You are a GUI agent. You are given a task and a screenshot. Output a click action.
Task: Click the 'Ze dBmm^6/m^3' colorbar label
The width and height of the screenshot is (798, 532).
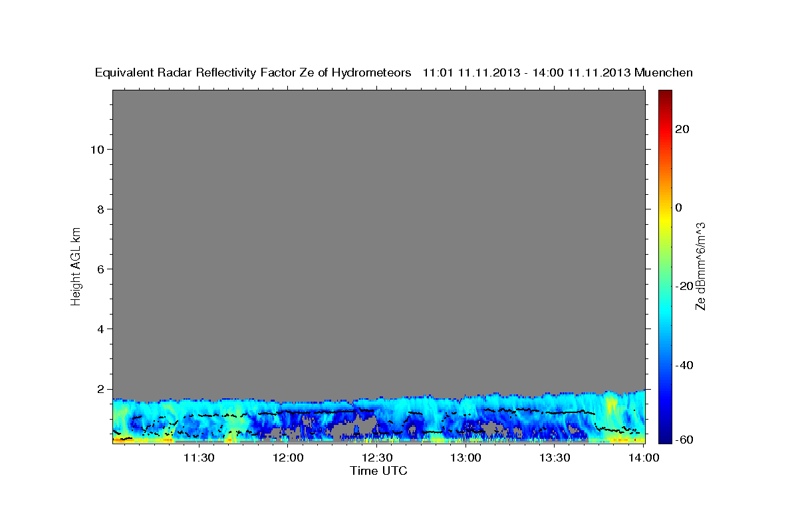(700, 266)
